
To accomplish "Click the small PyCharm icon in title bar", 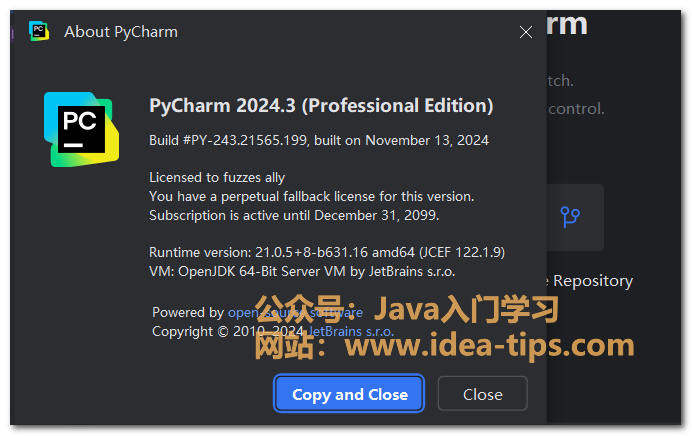I will pos(39,31).
